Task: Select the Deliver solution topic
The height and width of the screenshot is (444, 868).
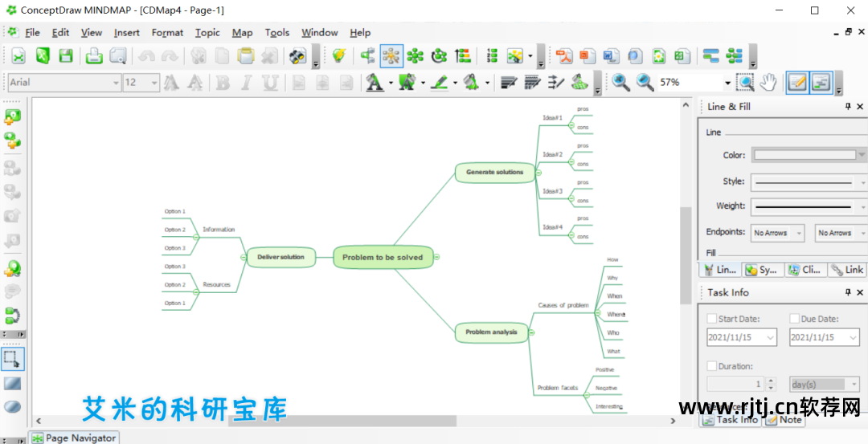Action: (x=280, y=257)
